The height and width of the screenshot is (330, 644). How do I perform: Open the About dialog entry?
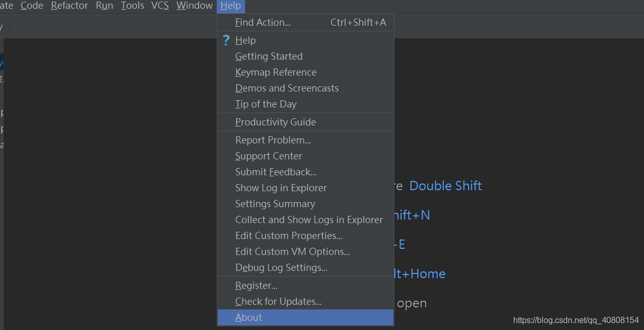pyautogui.click(x=249, y=318)
